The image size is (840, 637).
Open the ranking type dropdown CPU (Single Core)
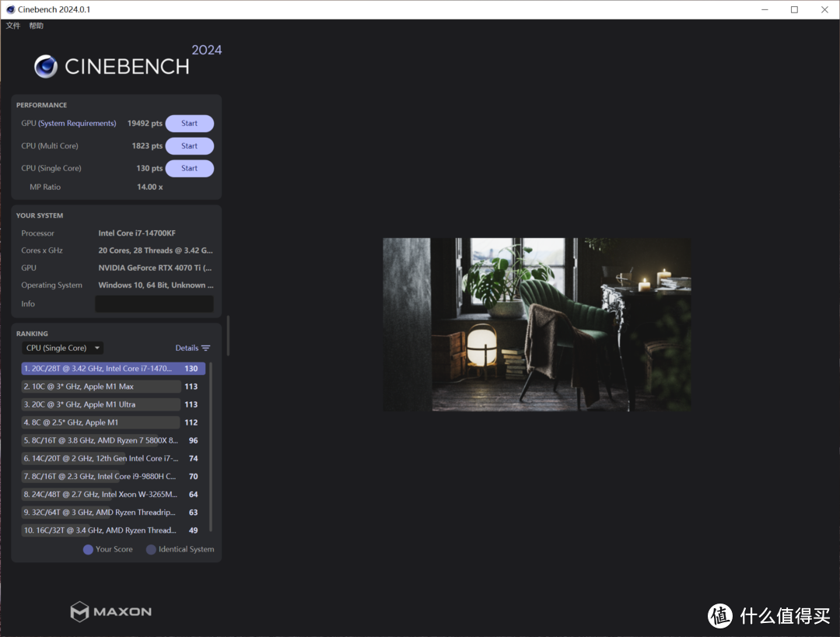pyautogui.click(x=63, y=348)
